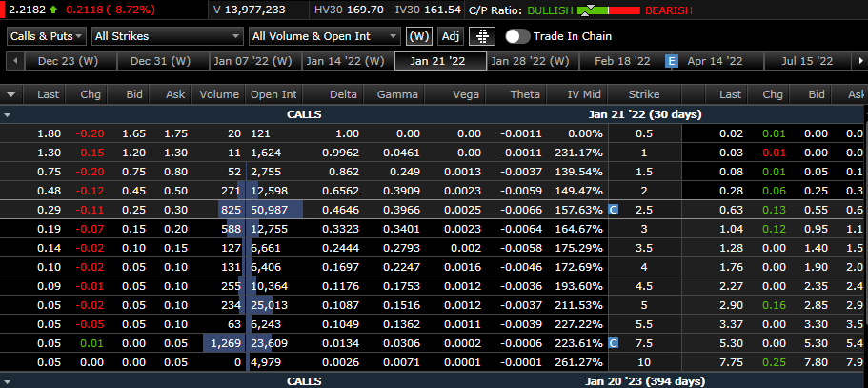Sort by Open Int column header
This screenshot has width=868, height=388.
click(273, 94)
